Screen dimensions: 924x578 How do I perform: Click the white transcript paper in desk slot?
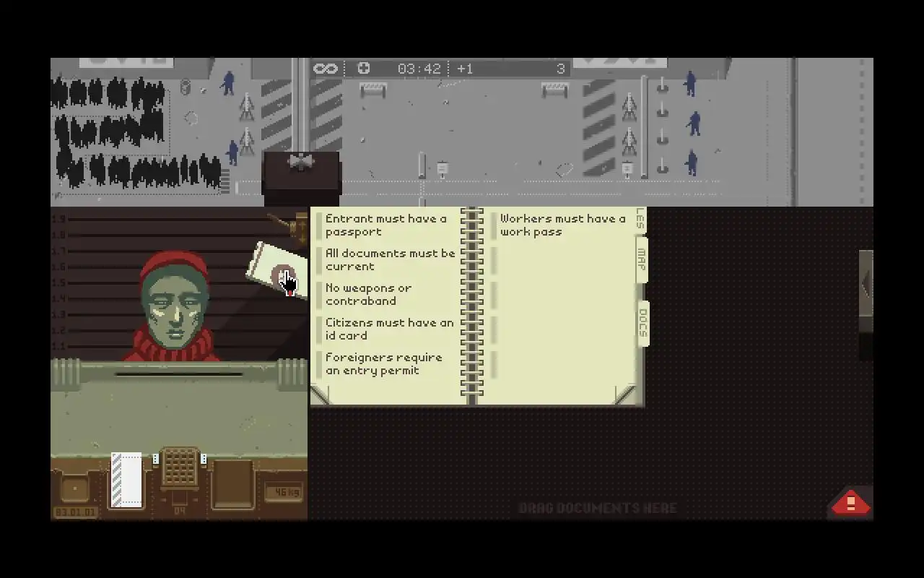(x=126, y=480)
